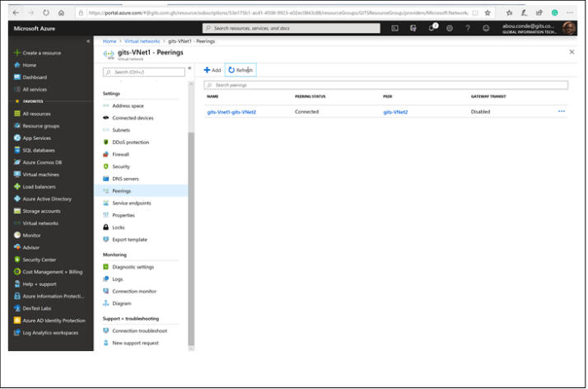The height and width of the screenshot is (389, 588).
Task: Open the ellipsis menu for gits-Vnet1-gits-VNet2
Action: (562, 111)
